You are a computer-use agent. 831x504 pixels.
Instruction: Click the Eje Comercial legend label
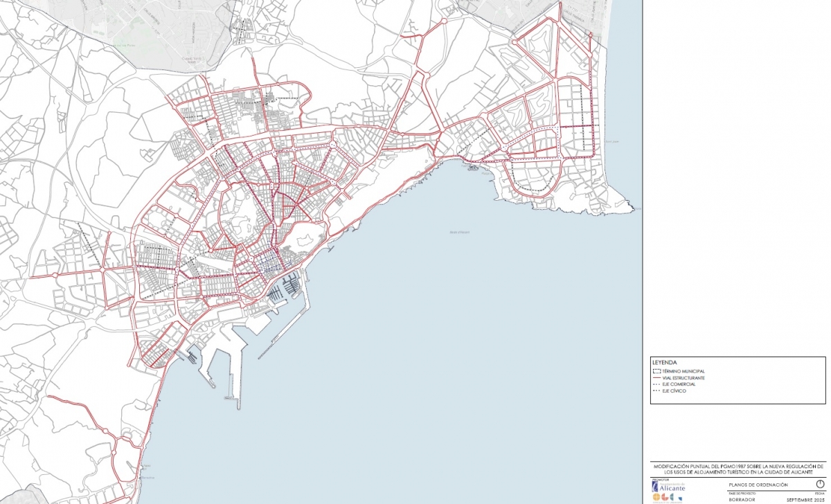(679, 384)
